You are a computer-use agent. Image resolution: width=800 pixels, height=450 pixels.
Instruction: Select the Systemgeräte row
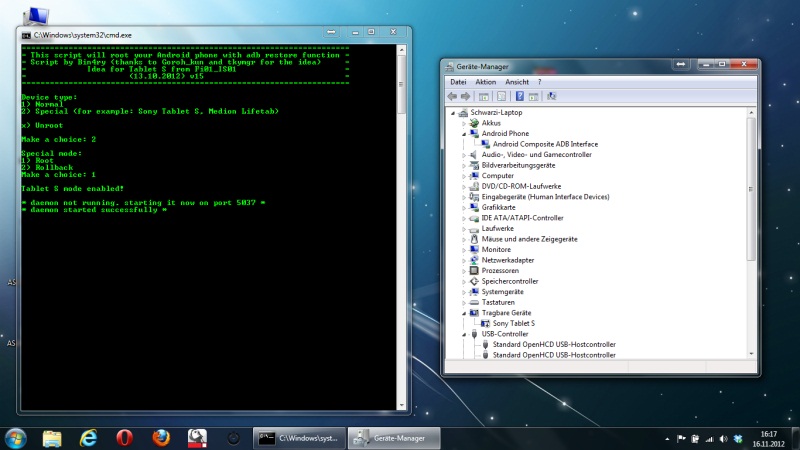[502, 292]
